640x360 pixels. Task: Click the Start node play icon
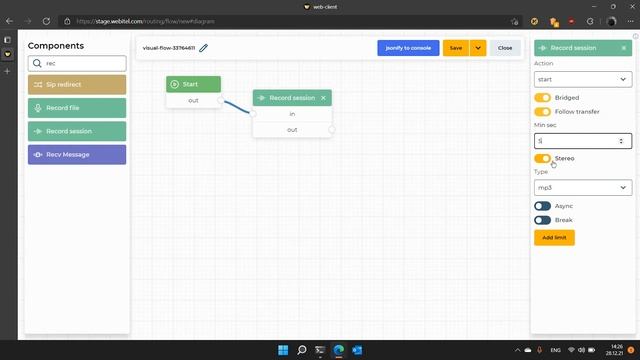(175, 84)
